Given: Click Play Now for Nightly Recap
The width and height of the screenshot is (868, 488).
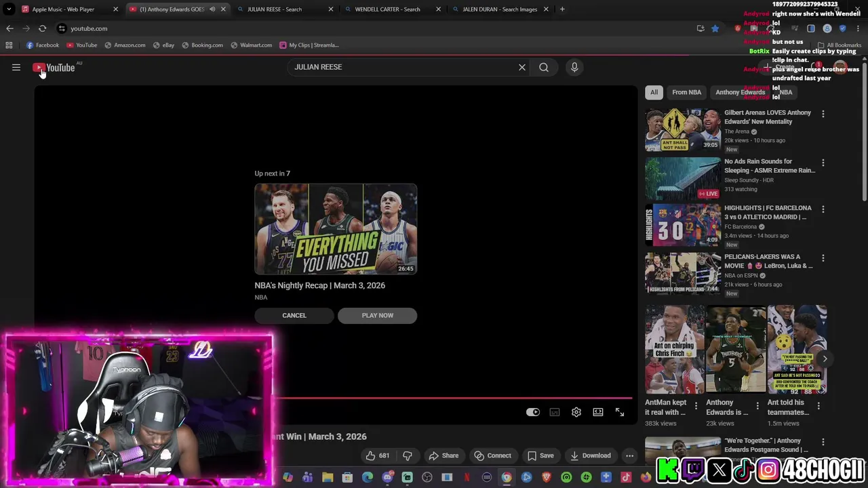Looking at the screenshot, I should 378,315.
